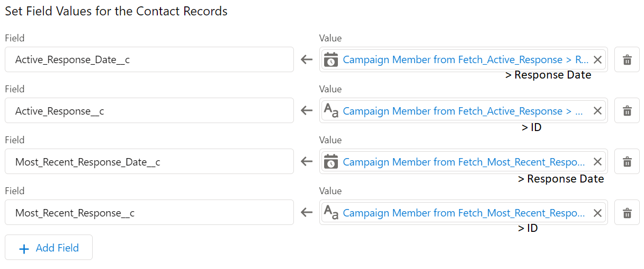Click text type icon in Active_Response__c value
644x269 pixels.
coord(331,111)
